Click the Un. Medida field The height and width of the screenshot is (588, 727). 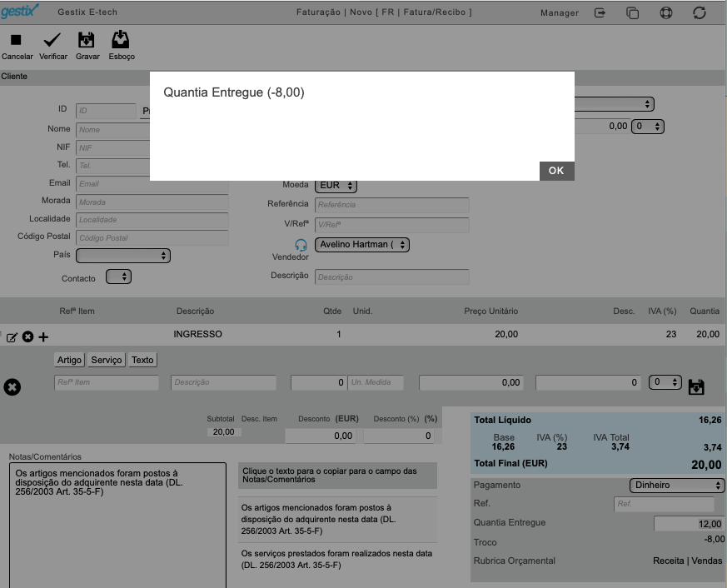(x=376, y=382)
